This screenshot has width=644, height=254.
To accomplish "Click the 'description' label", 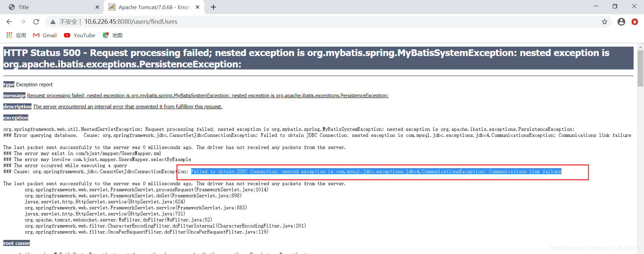I will point(17,107).
